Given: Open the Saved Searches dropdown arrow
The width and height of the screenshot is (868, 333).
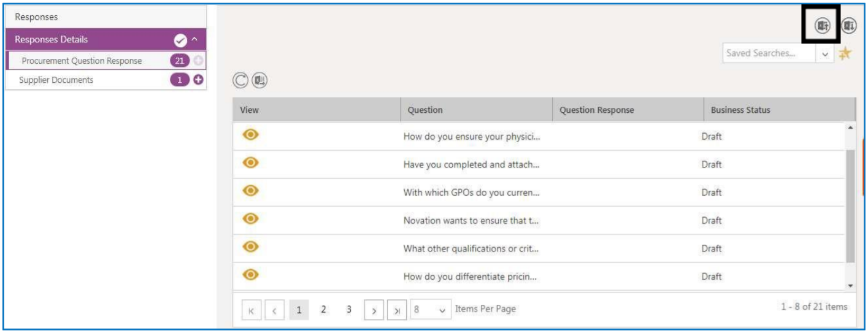Looking at the screenshot, I should 826,54.
